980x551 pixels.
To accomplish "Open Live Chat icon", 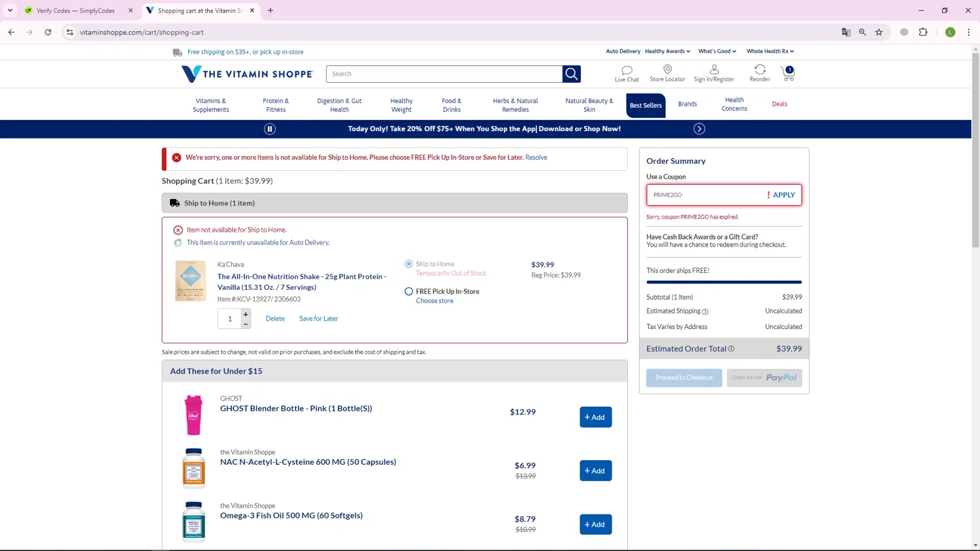I will point(627,71).
